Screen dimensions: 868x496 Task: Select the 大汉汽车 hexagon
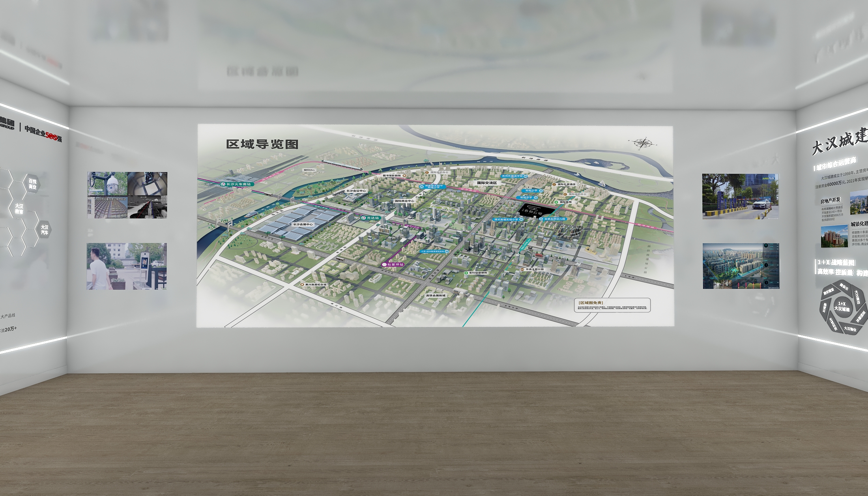44,230
